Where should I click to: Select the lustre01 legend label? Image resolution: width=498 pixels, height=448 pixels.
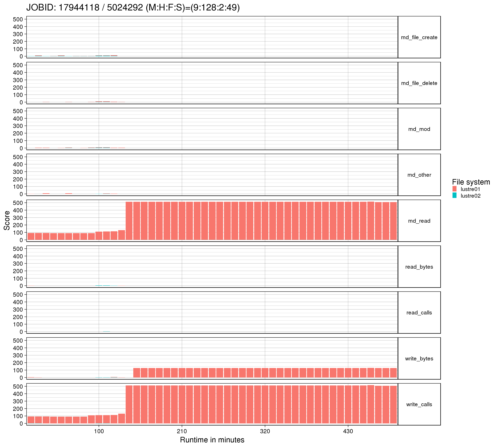pos(470,189)
